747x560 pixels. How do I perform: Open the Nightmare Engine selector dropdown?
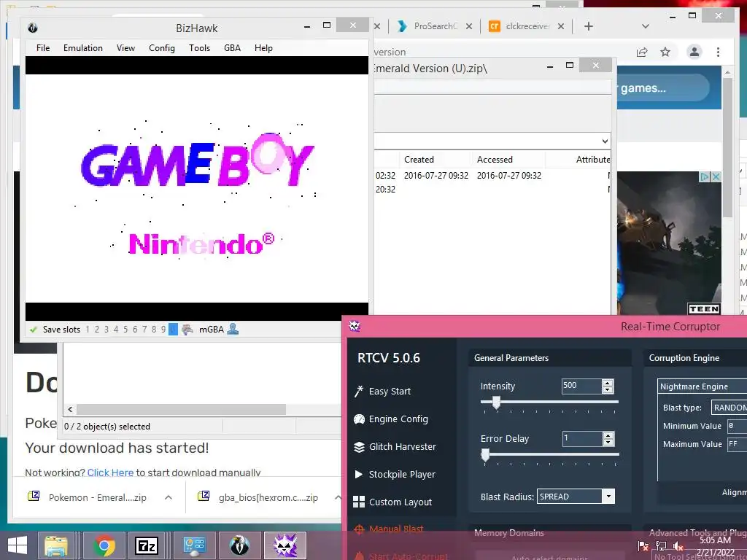(x=703, y=386)
